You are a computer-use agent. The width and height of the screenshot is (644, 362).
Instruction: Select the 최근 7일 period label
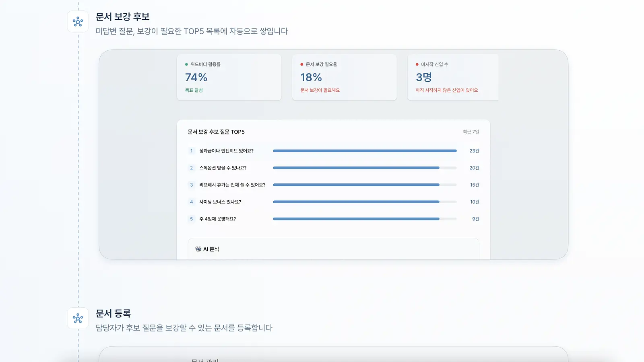tap(471, 132)
